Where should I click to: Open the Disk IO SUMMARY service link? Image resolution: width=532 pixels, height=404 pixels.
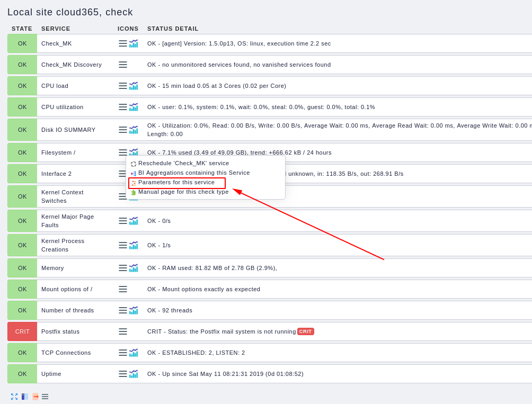click(x=68, y=130)
